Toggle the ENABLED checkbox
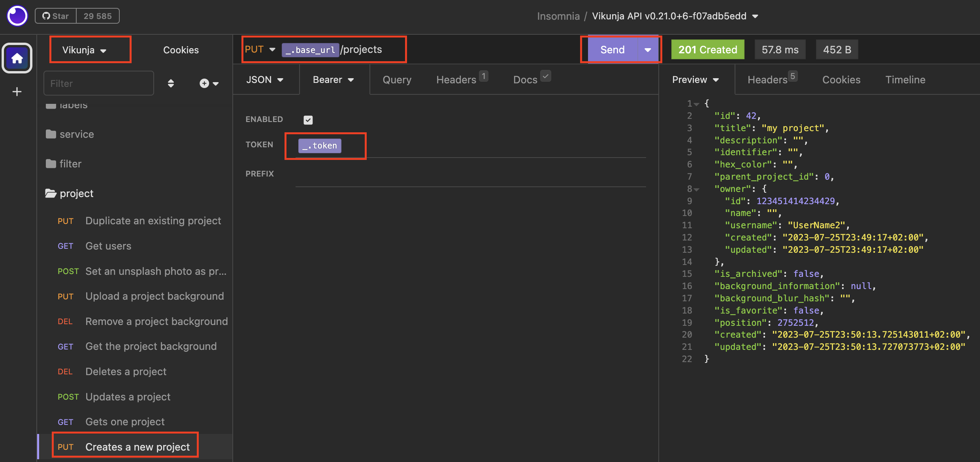 [x=308, y=120]
